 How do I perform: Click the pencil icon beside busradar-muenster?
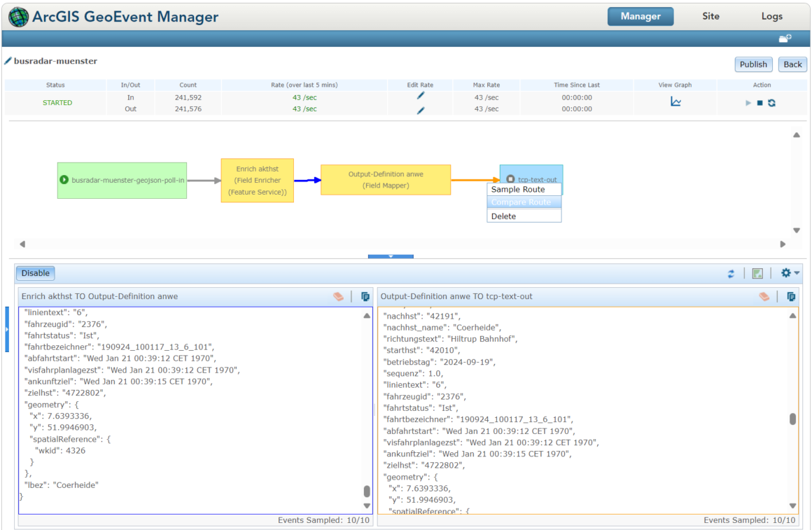pos(8,61)
